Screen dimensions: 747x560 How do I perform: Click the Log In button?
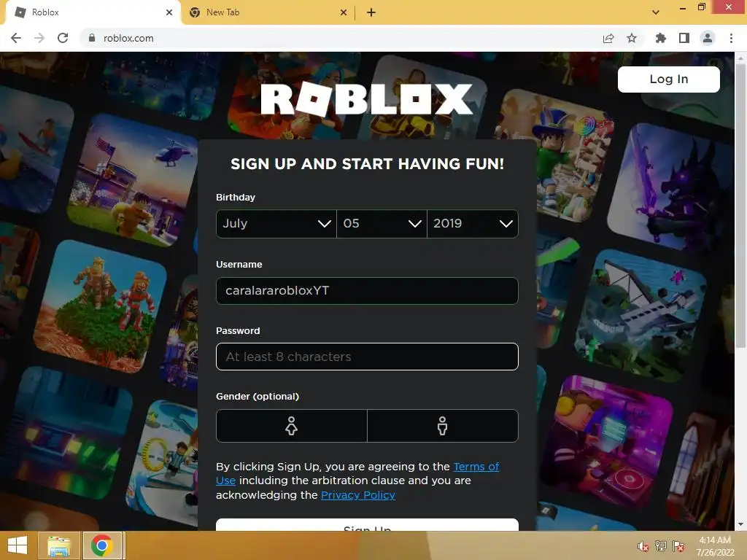(669, 79)
